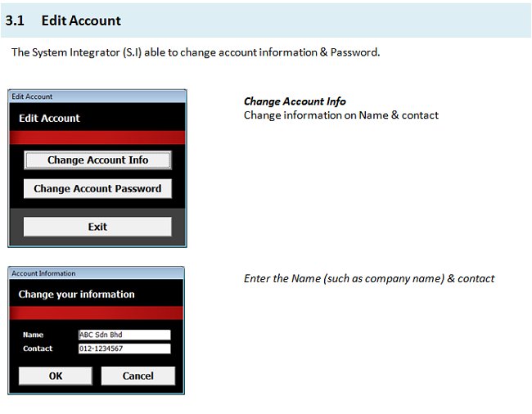The width and height of the screenshot is (532, 414).
Task: Click the Contact field showing 012-1234567
Action: pos(124,349)
